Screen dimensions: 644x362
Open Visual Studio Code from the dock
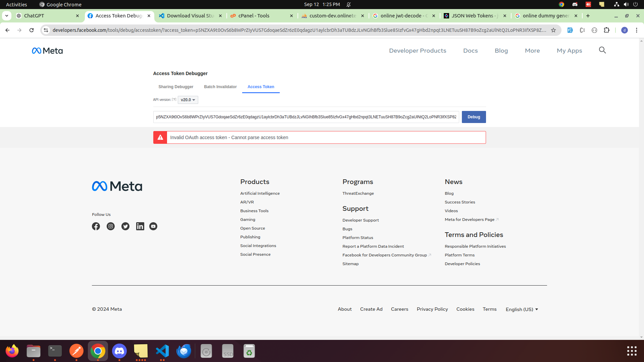(162, 351)
